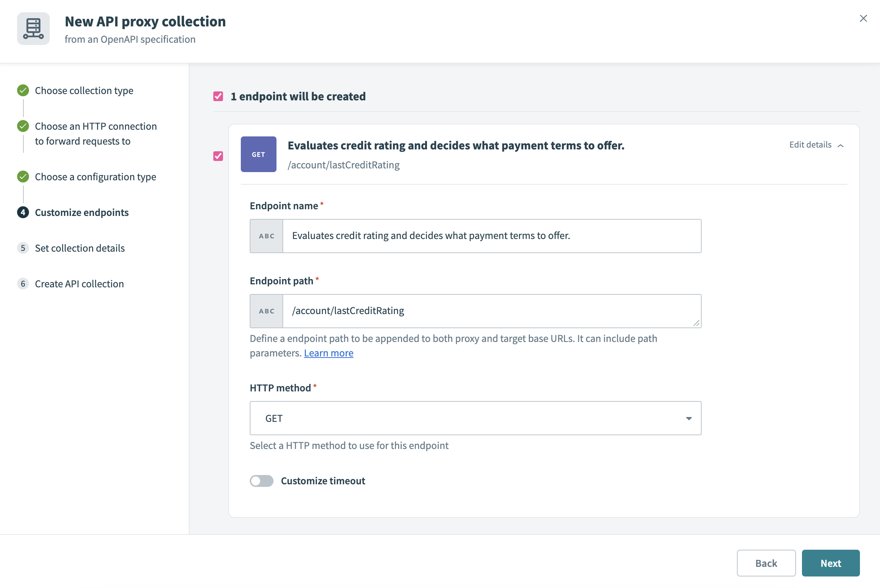The width and height of the screenshot is (880, 588).
Task: Navigate to the 'Create API collection' step
Action: point(79,284)
